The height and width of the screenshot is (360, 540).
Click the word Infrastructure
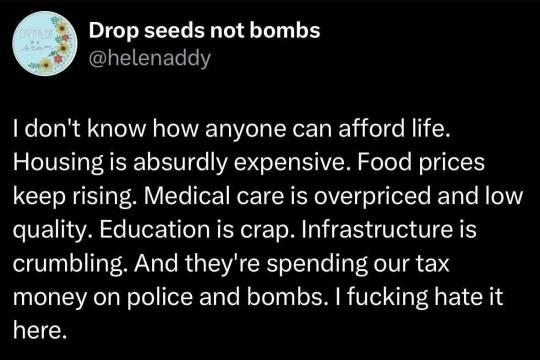click(x=377, y=229)
